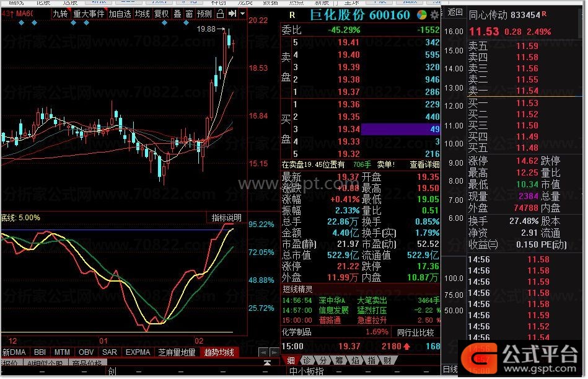Select the 芝麻里地里 indicator tab
The height and width of the screenshot is (379, 588).
177,352
